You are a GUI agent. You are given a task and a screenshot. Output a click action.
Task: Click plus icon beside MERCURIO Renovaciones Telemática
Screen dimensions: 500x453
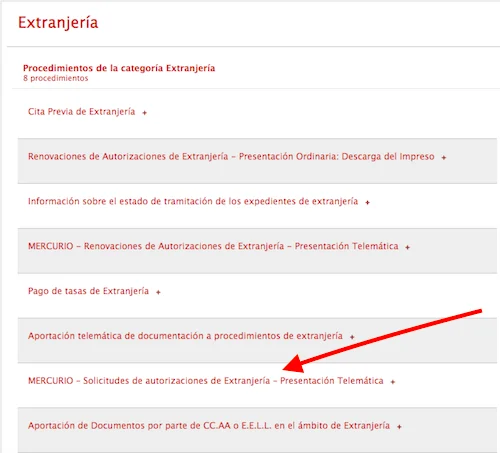407,247
